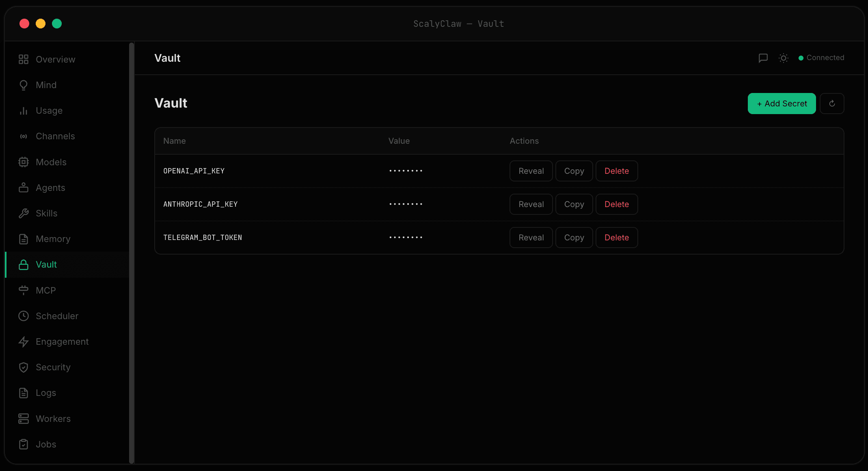The width and height of the screenshot is (868, 471).
Task: Click the Models icon in the sidebar
Action: [x=24, y=162]
